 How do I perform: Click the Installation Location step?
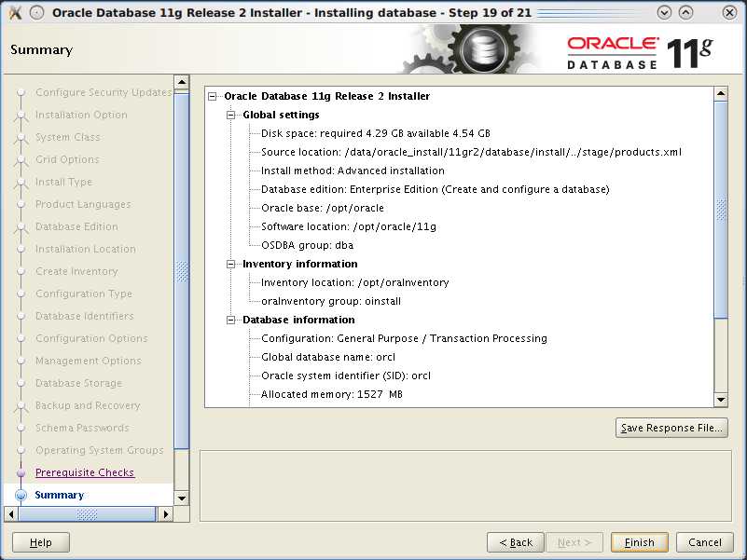[86, 249]
